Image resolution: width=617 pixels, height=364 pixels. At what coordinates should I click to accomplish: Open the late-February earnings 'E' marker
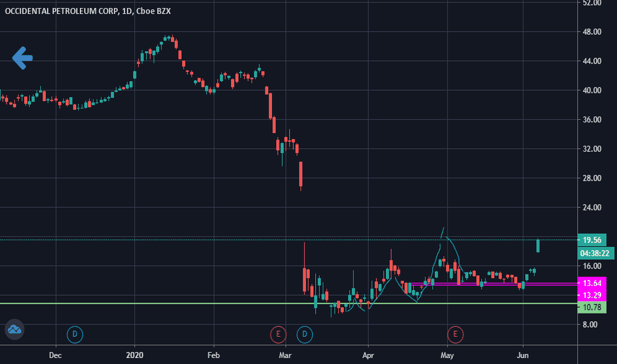(278, 334)
